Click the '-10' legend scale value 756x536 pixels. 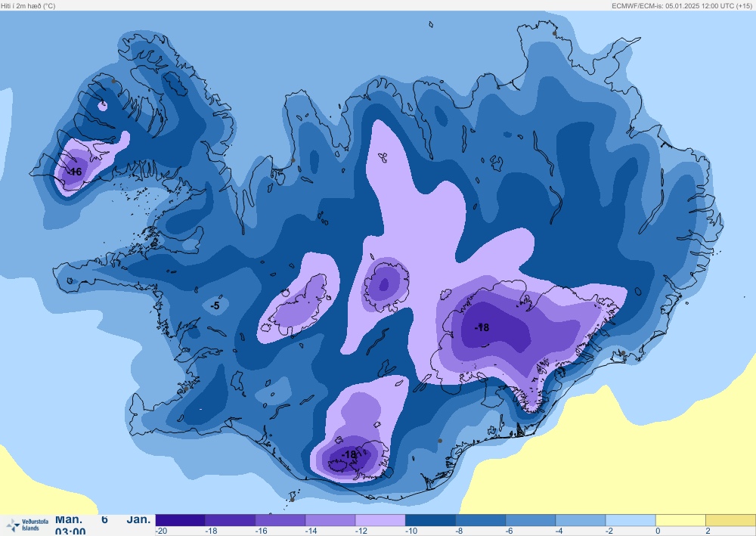(x=411, y=531)
